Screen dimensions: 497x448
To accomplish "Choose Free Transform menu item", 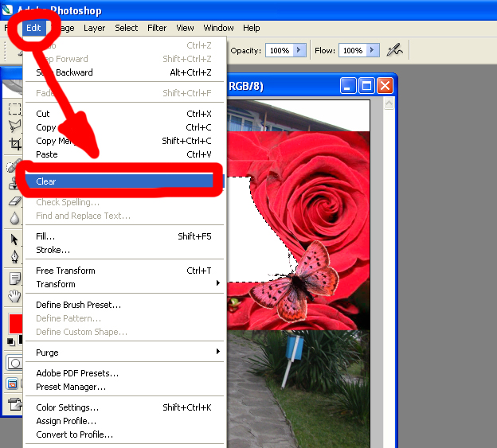I will (124, 271).
